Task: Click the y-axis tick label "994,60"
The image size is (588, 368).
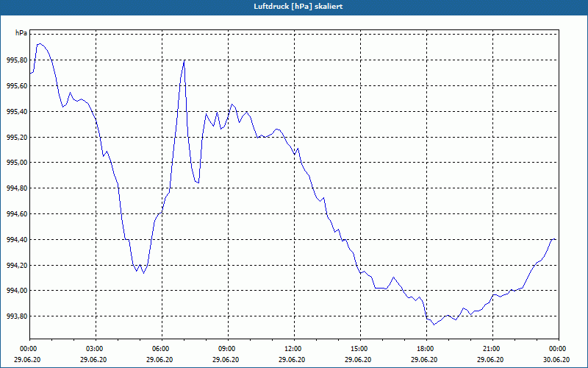Action: click(x=17, y=214)
